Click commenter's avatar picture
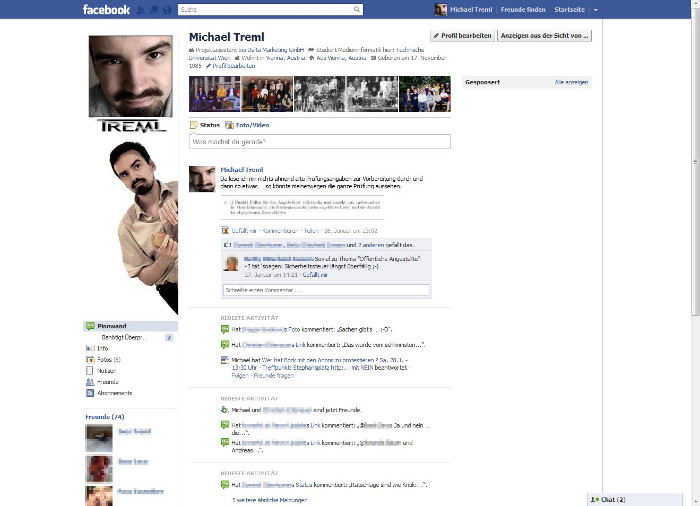The width and height of the screenshot is (700, 506). 231,263
